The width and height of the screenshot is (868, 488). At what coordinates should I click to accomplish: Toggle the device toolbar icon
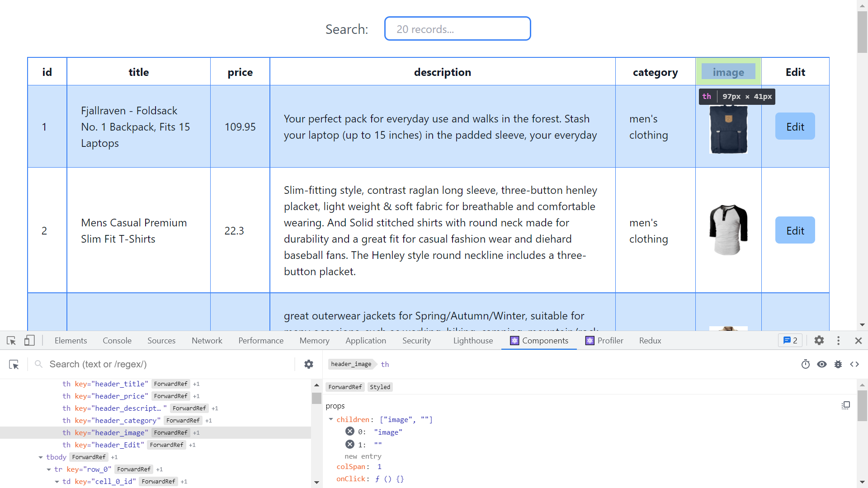click(29, 341)
